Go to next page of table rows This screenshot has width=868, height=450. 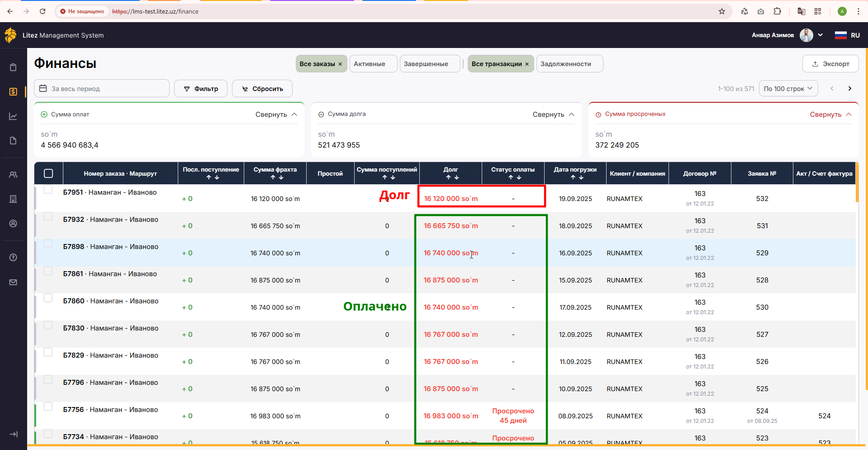[849, 88]
